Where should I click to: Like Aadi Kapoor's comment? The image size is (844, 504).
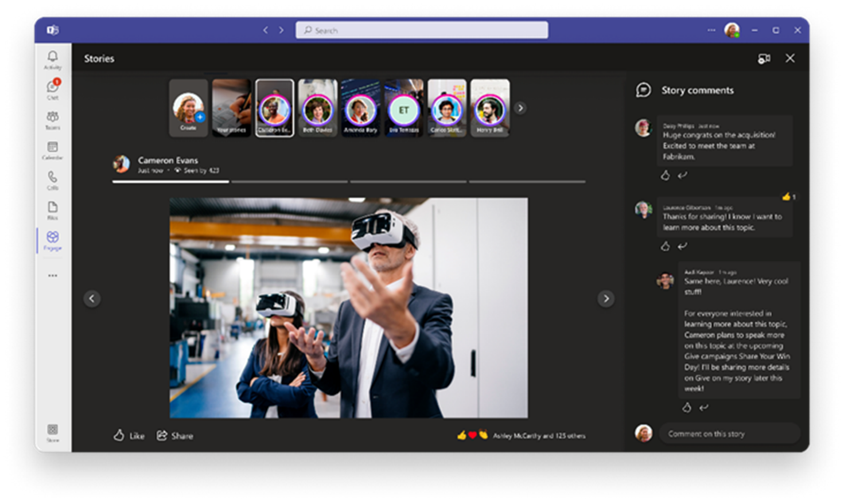[x=687, y=408]
